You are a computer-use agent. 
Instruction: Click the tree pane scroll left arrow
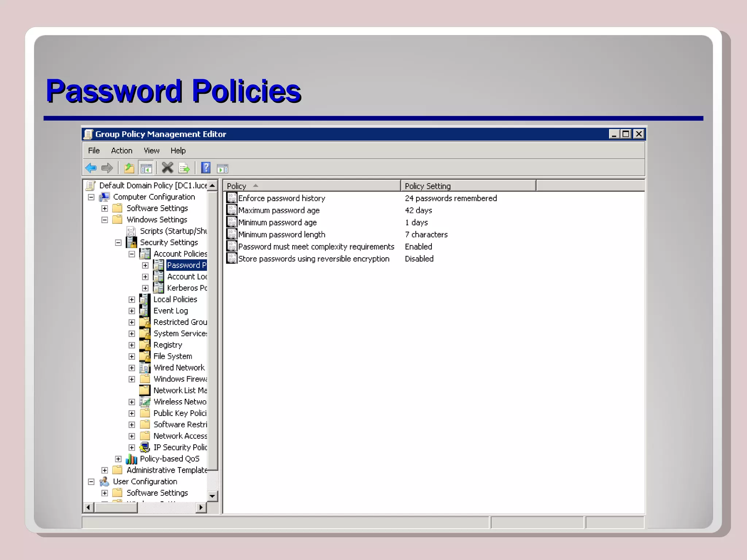click(x=88, y=507)
